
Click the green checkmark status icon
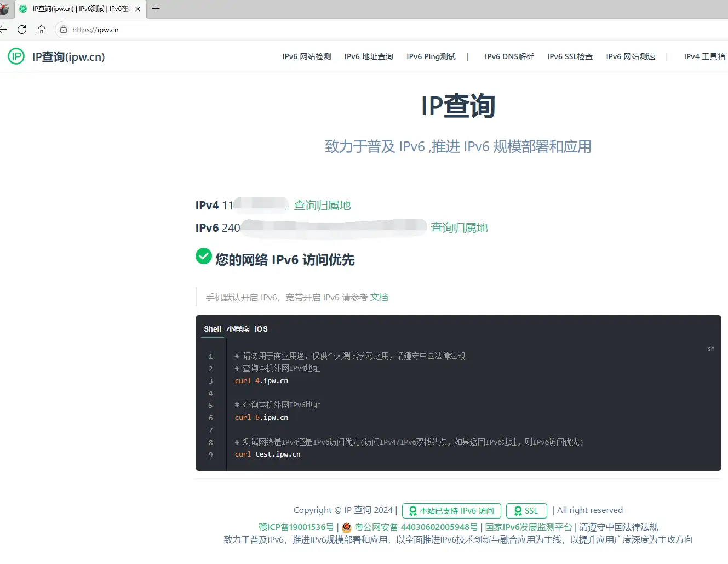tap(203, 255)
